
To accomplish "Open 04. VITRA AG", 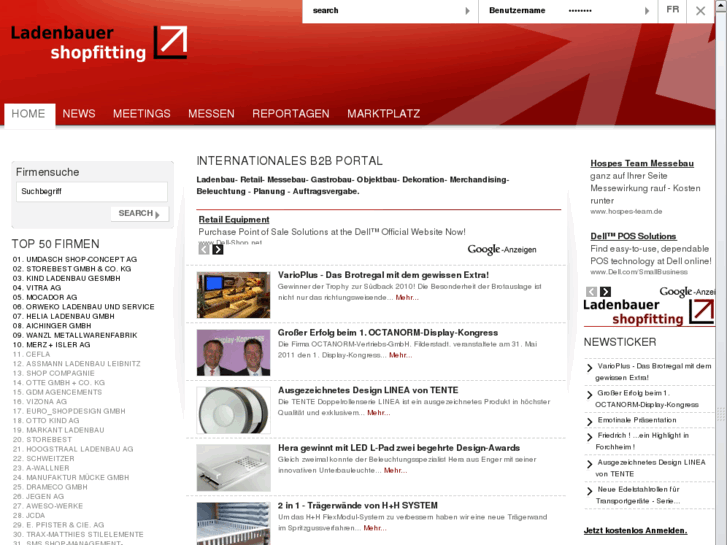I will 37,288.
